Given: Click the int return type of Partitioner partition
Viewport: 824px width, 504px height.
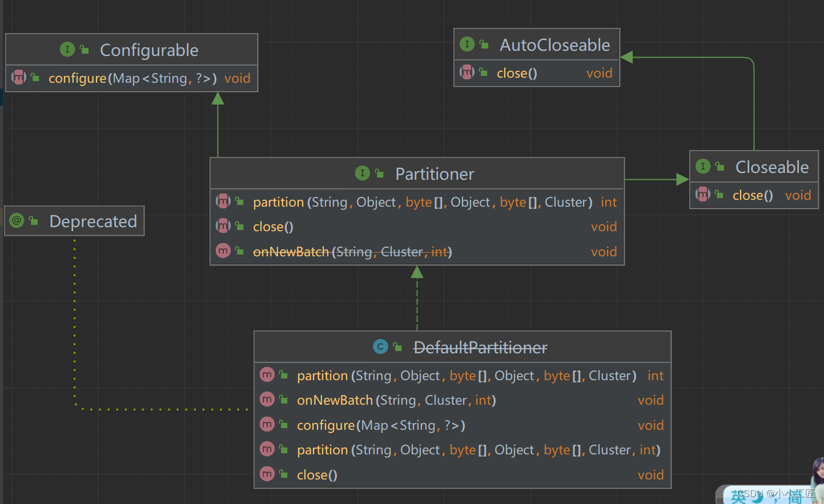Looking at the screenshot, I should pyautogui.click(x=608, y=202).
